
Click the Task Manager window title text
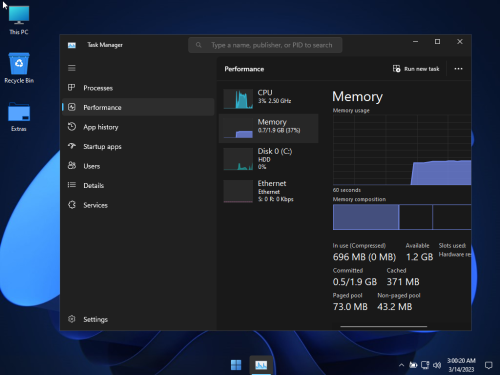[x=105, y=45]
